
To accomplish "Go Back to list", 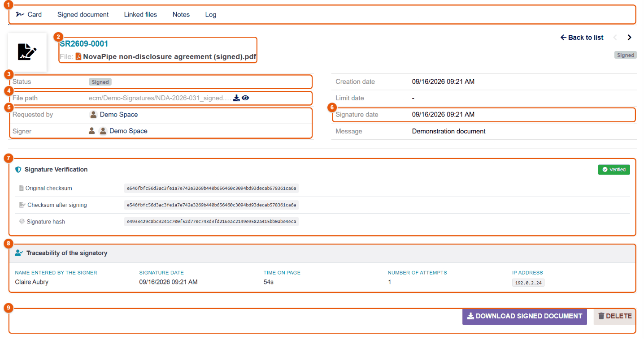I will [x=582, y=38].
